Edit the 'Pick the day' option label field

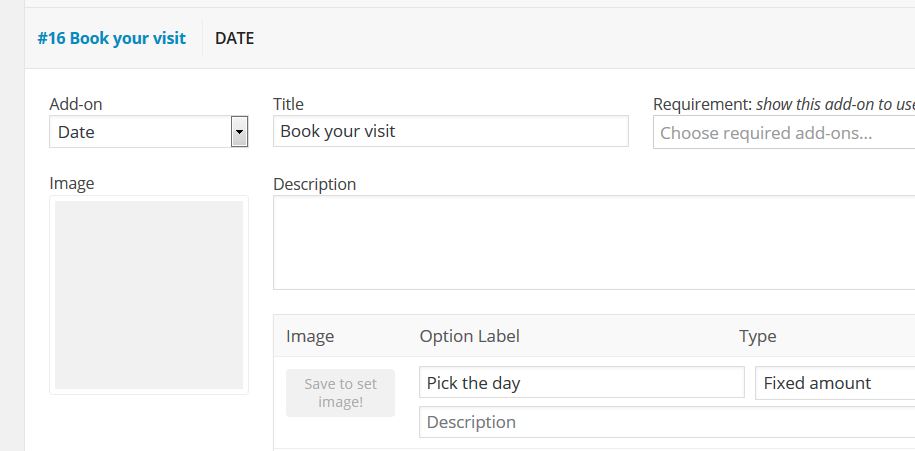pos(581,383)
